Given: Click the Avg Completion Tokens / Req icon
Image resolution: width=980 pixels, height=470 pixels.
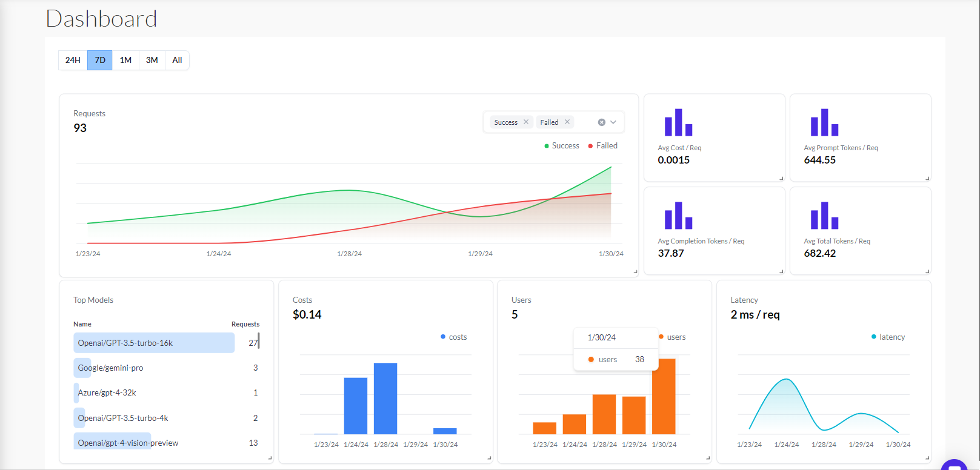Looking at the screenshot, I should [x=678, y=216].
